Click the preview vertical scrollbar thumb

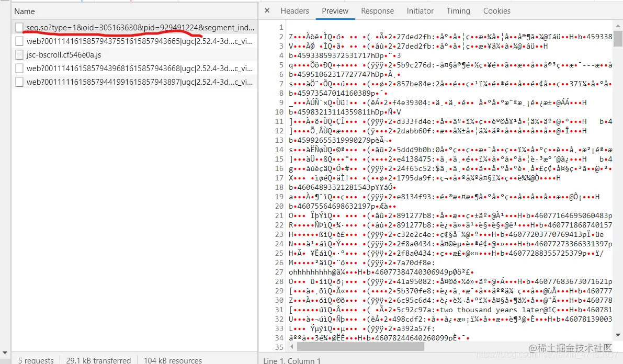pyautogui.click(x=618, y=39)
